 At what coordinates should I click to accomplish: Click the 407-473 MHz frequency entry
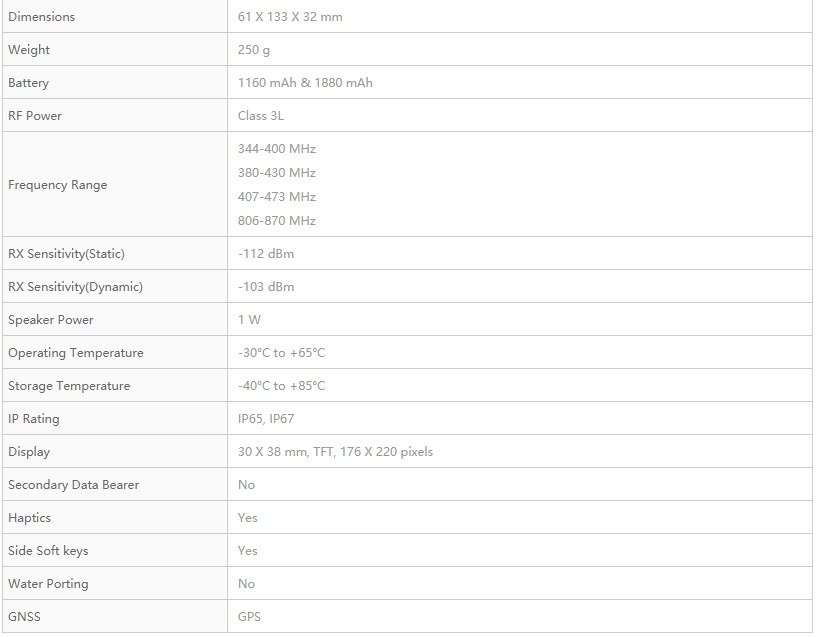pyautogui.click(x=276, y=197)
